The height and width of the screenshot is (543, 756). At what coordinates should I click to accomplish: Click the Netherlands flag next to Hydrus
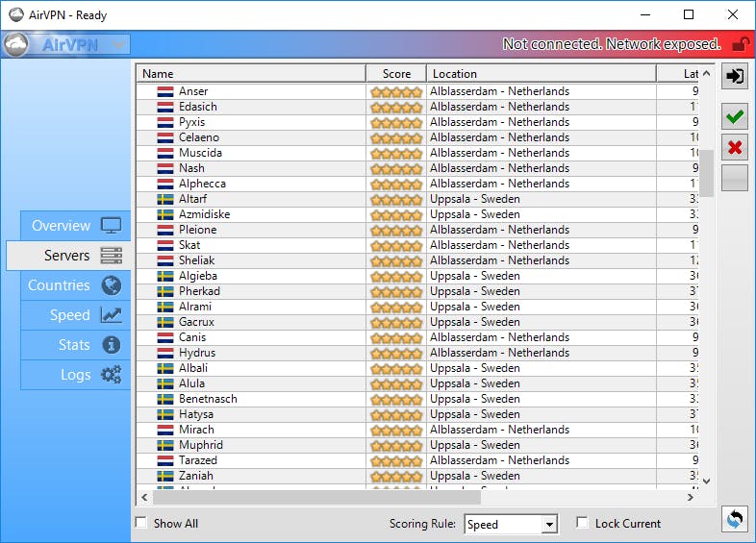point(165,353)
